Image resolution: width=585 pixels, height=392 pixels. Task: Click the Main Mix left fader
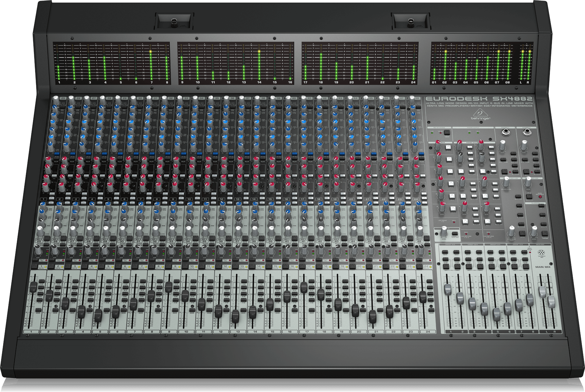tap(543, 292)
